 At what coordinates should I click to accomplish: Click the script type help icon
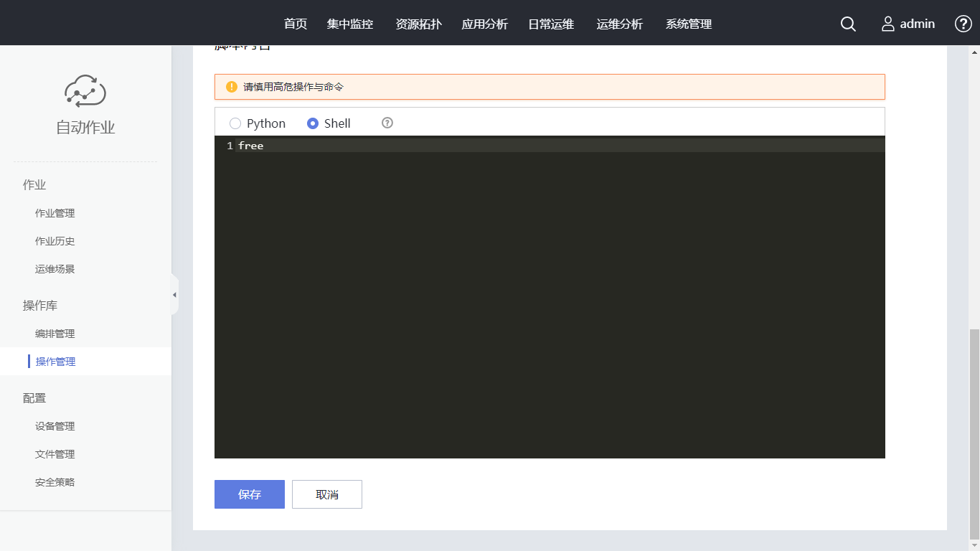click(x=387, y=123)
